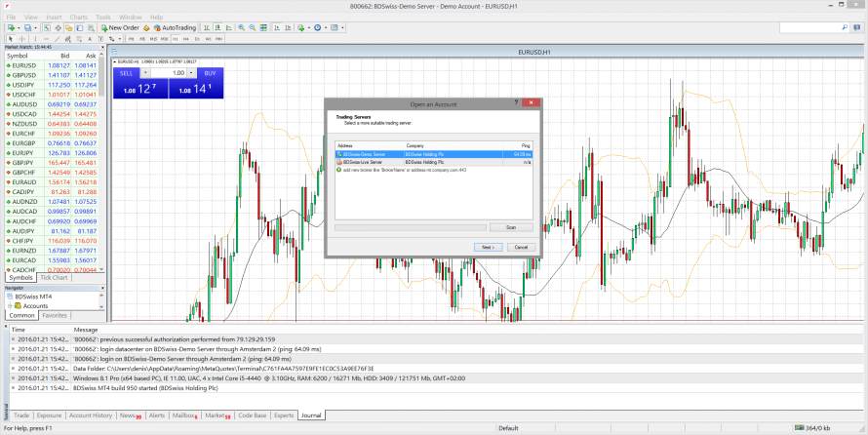The width and height of the screenshot is (868, 435).
Task: Click the zoom out chart icon
Action: pos(253,27)
